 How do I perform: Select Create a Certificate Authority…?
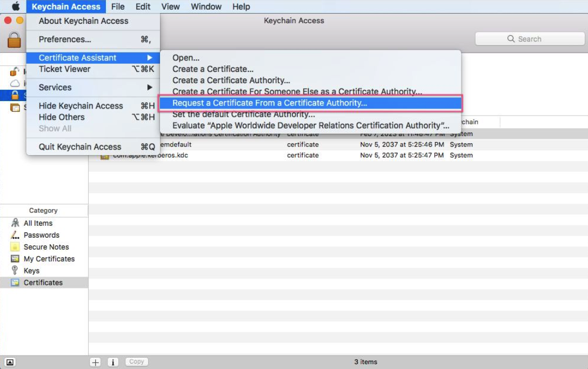point(310,80)
